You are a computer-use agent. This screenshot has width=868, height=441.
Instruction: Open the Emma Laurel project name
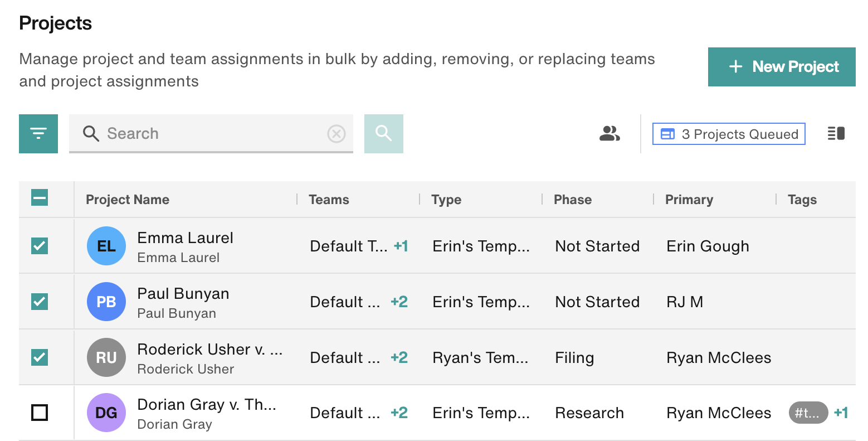coord(186,238)
